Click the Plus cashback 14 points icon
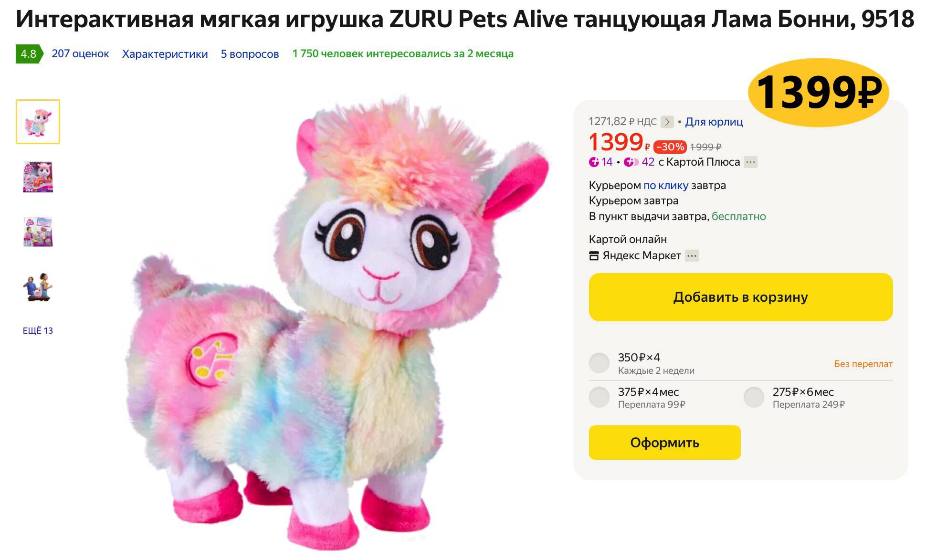The width and height of the screenshot is (926, 560). pyautogui.click(x=594, y=162)
